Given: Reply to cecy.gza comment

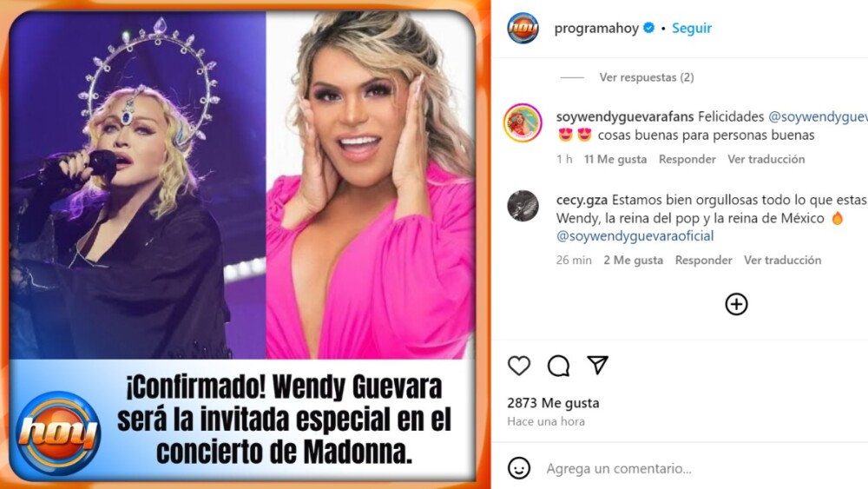Looking at the screenshot, I should (703, 260).
